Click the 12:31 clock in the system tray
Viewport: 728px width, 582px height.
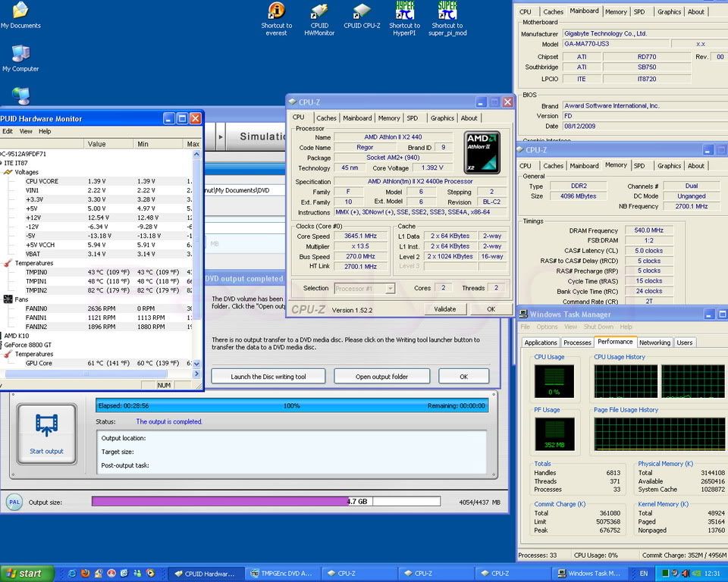pyautogui.click(x=712, y=574)
